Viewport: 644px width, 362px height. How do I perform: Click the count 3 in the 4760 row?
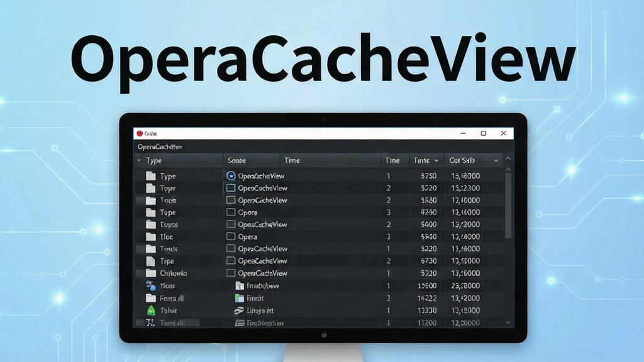tap(389, 212)
